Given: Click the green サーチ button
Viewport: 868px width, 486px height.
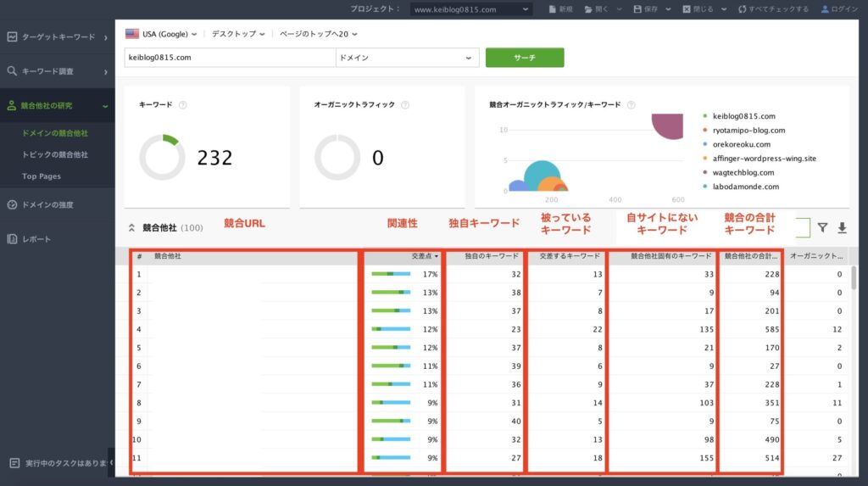Looking at the screenshot, I should [x=525, y=58].
